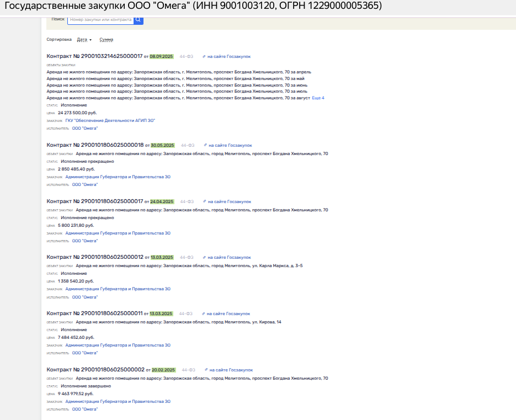Open the Дата sort dropdown
The image size is (516, 420).
pos(84,40)
